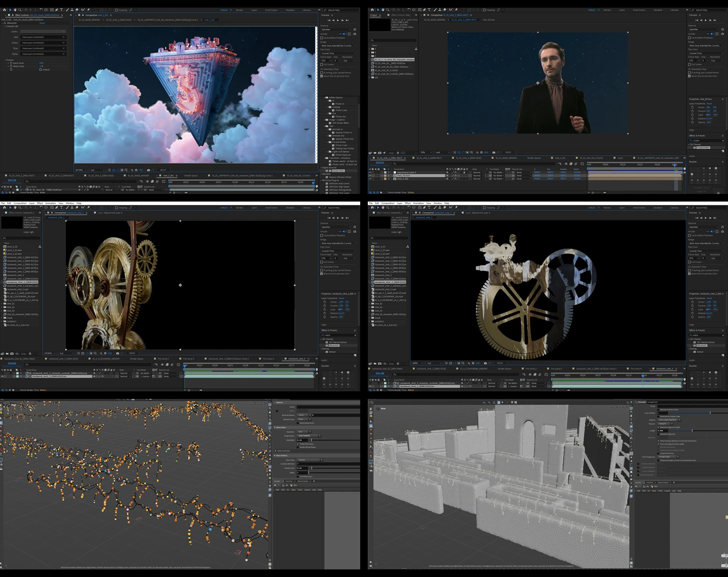Open the Red channel ViewLayer.Combined.R dropdown
Image resolution: width=728 pixels, height=577 pixels.
pos(43,37)
